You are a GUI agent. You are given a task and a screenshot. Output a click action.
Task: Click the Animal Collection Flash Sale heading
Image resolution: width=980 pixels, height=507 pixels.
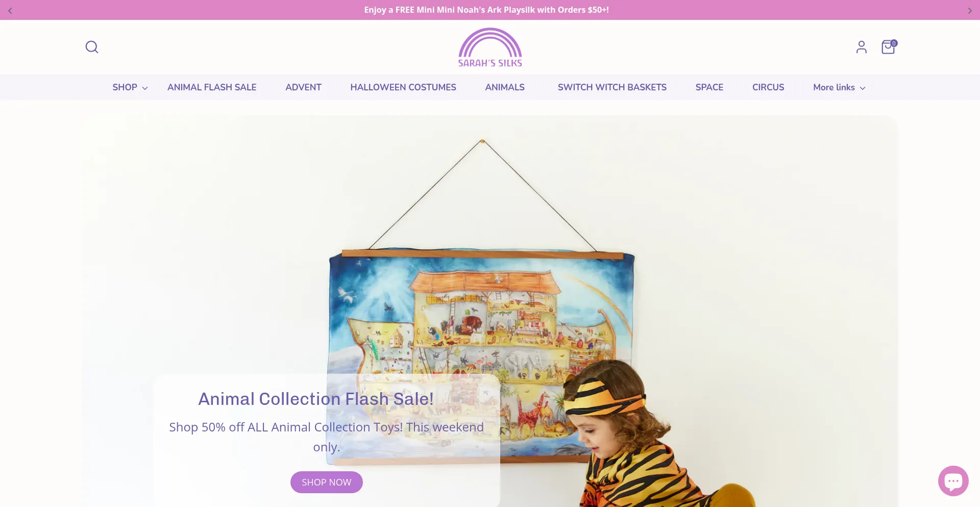click(x=316, y=399)
